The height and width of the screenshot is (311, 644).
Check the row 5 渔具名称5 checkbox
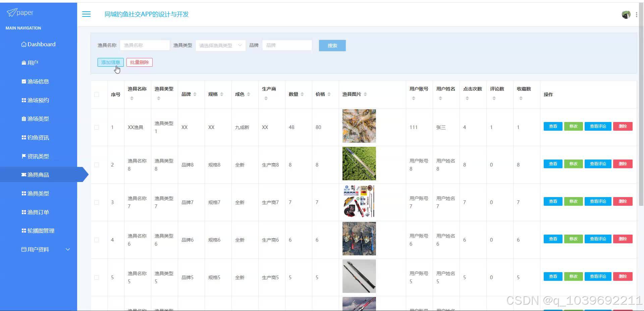coord(97,277)
